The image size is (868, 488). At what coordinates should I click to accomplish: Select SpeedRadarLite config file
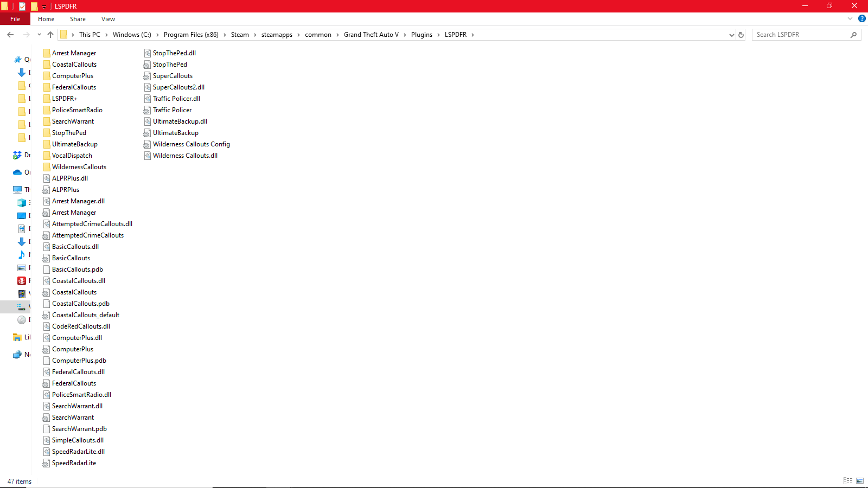[x=70, y=463]
